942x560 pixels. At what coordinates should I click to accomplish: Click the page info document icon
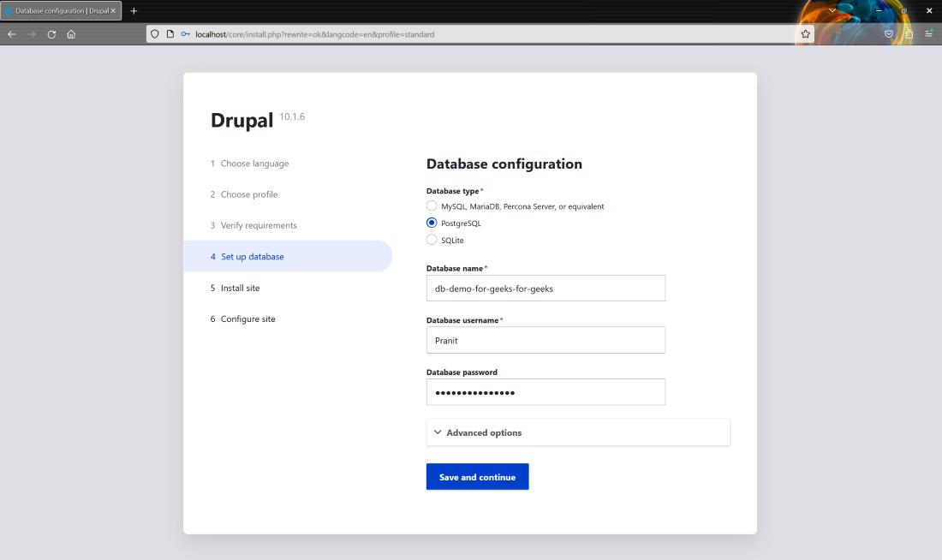[170, 34]
